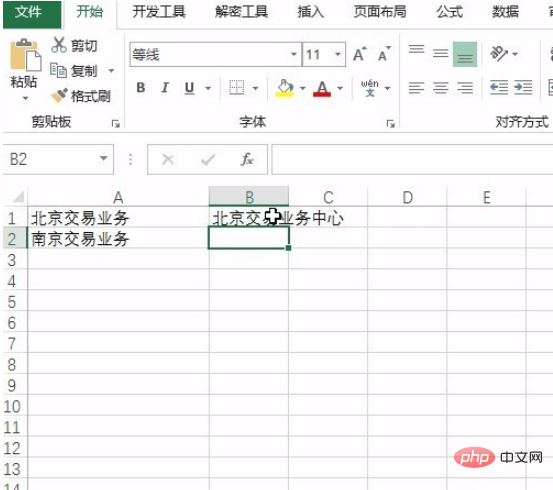Screen dimensions: 553x490
Task: Click the formula bar cancel X
Action: click(168, 159)
